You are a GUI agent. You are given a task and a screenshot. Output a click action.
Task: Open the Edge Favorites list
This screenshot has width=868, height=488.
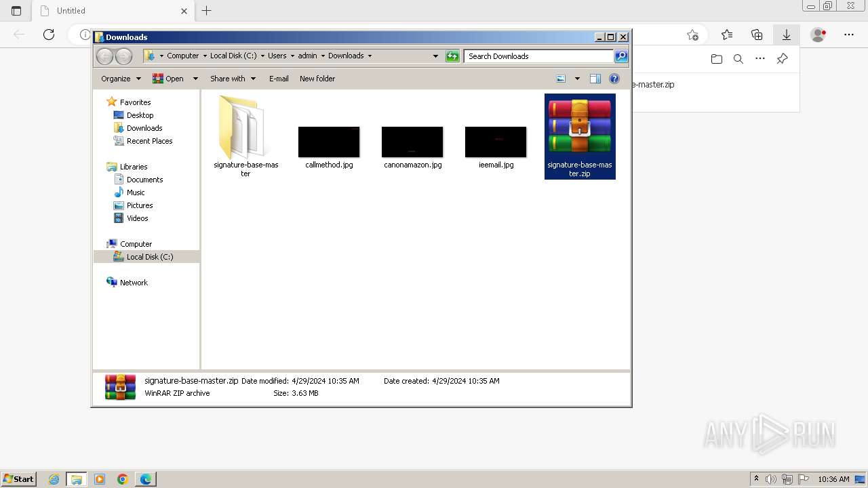(727, 35)
